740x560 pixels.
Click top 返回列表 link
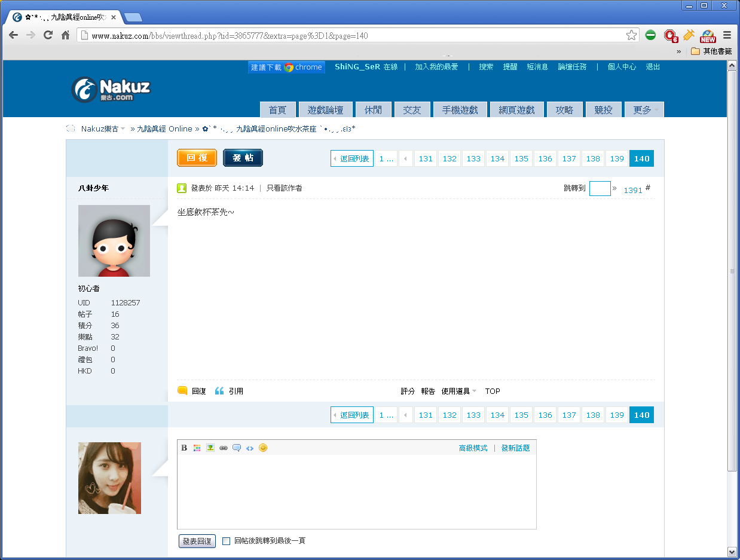[x=352, y=158]
